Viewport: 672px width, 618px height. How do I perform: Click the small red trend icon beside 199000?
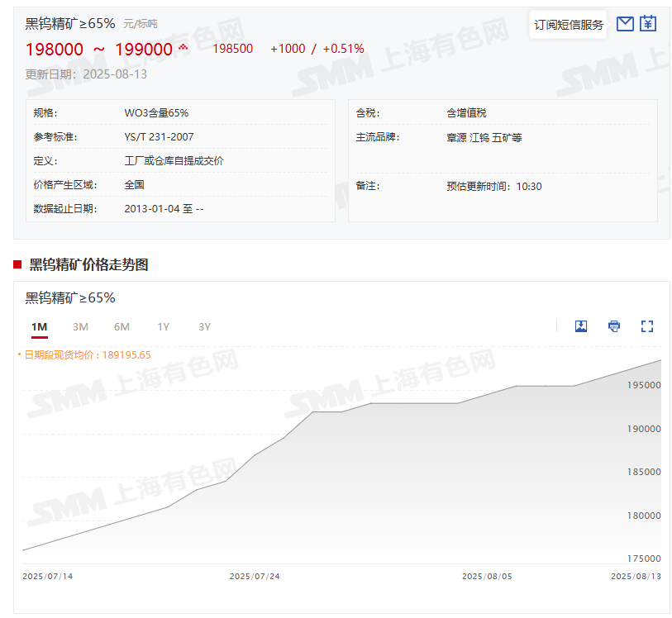[183, 48]
